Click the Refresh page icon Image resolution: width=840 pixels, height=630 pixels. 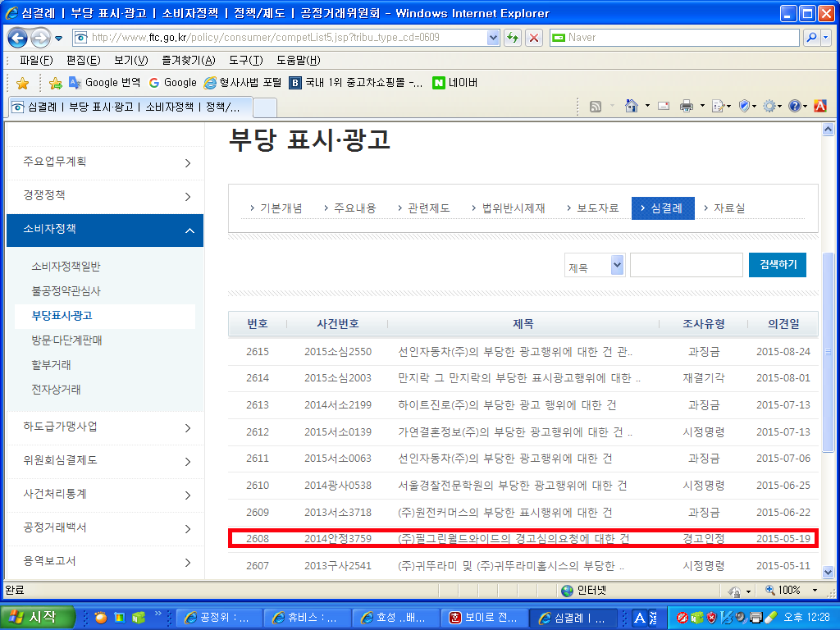(514, 38)
